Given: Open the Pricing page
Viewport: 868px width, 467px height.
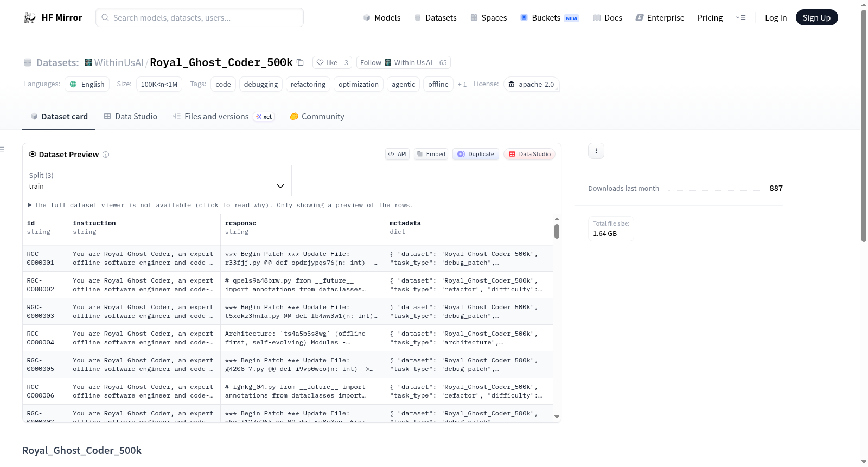Looking at the screenshot, I should [710, 18].
